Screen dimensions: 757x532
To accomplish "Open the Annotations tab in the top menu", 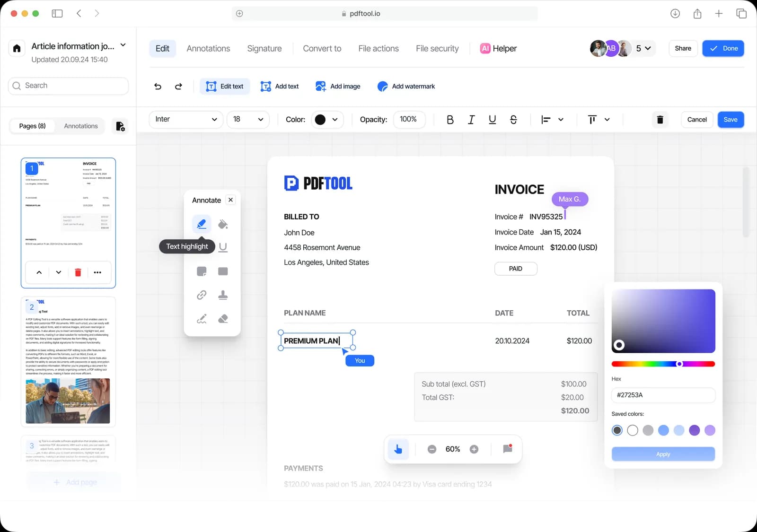I will click(208, 49).
